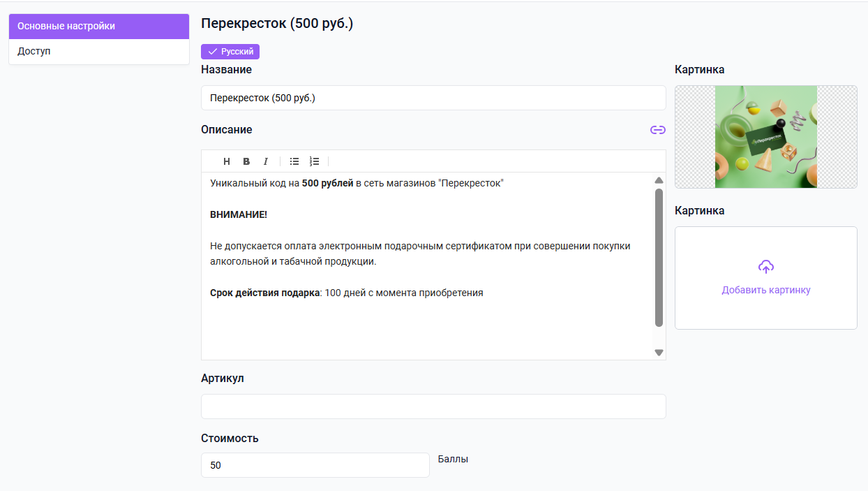Image resolution: width=868 pixels, height=491 pixels.
Task: Click the Heading format icon in editor
Action: click(227, 161)
